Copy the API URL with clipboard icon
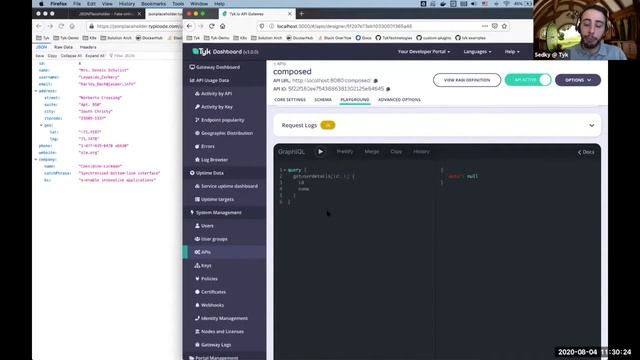 (x=376, y=81)
